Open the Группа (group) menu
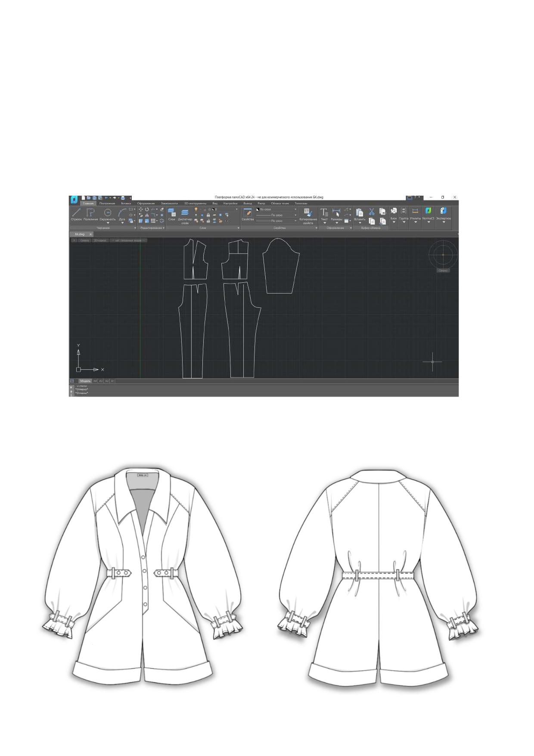Viewport: 534px width, 756px height. tap(404, 216)
